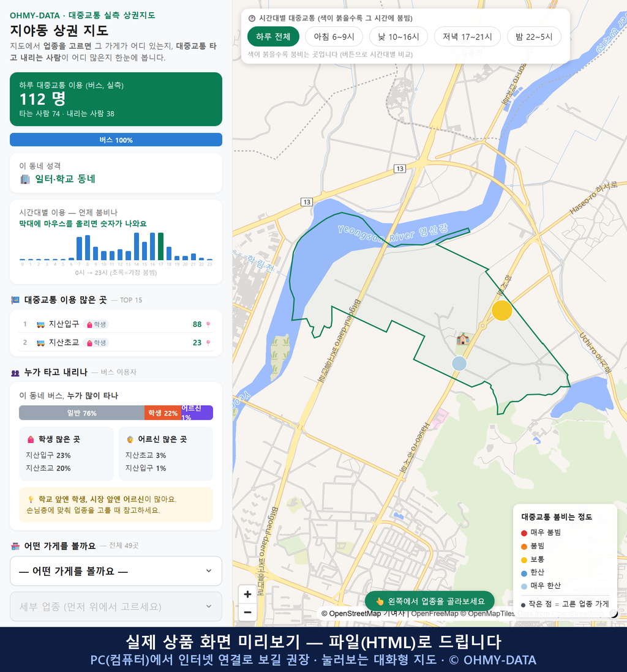The height and width of the screenshot is (672, 627).
Task: Click the 지산초교 stop name in the top list
Action: (64, 343)
